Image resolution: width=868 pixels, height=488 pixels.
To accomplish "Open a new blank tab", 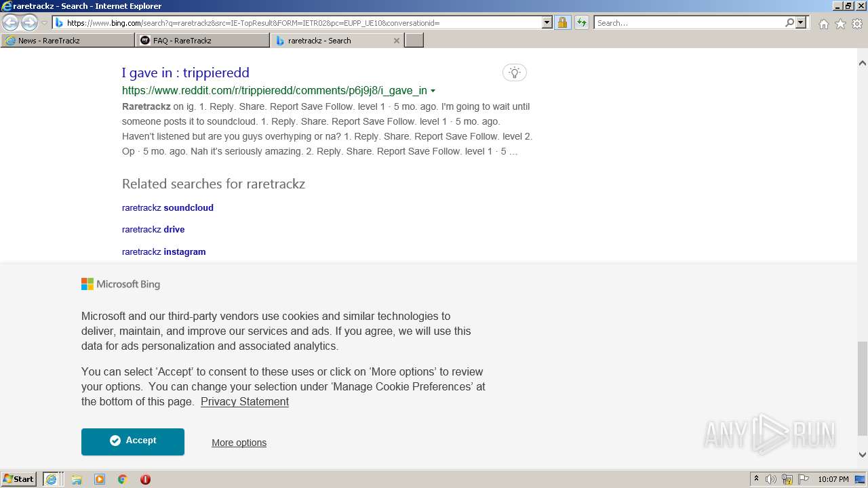I will pyautogui.click(x=414, y=41).
